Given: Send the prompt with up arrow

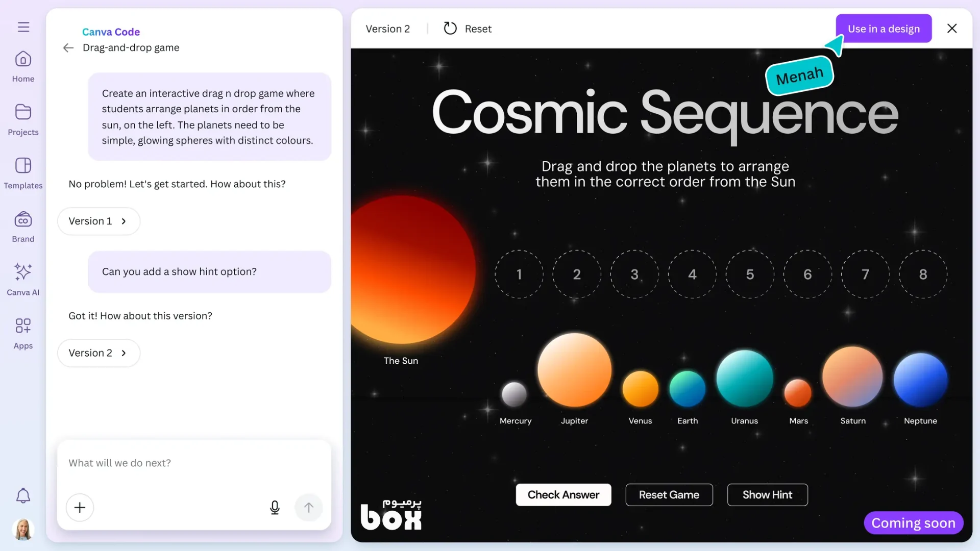Looking at the screenshot, I should click(x=308, y=508).
